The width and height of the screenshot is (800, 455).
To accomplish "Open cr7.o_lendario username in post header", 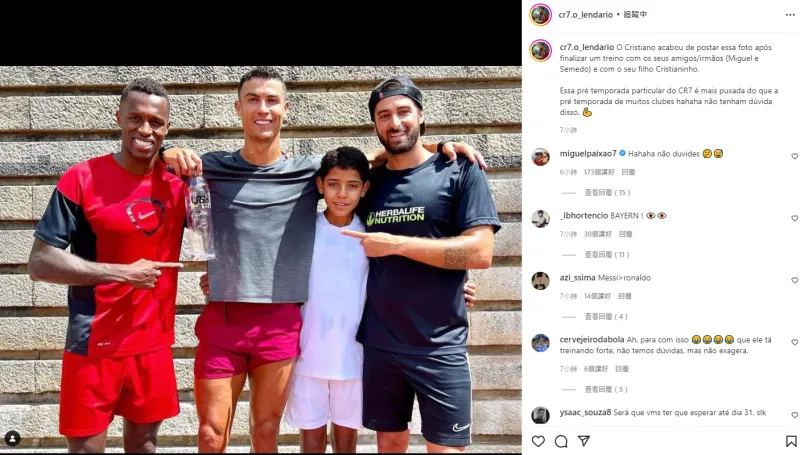I will click(x=585, y=15).
